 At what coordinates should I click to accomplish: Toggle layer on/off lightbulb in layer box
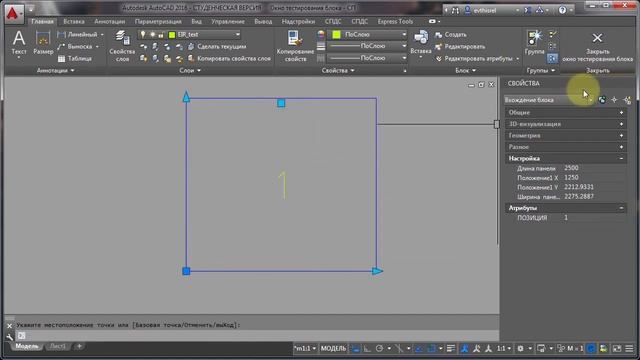143,35
